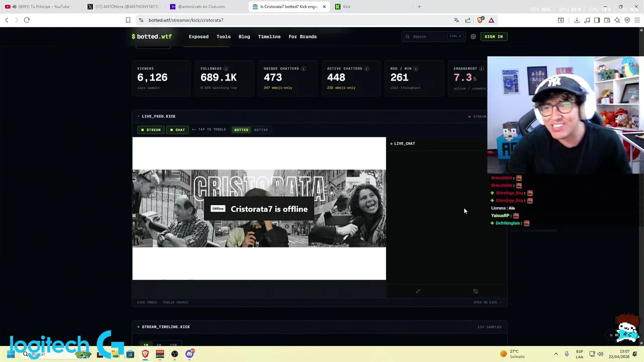Image resolution: width=644 pixels, height=362 pixels.
Task: Click the VIEWERS 6,126 stat card
Action: pos(161,78)
